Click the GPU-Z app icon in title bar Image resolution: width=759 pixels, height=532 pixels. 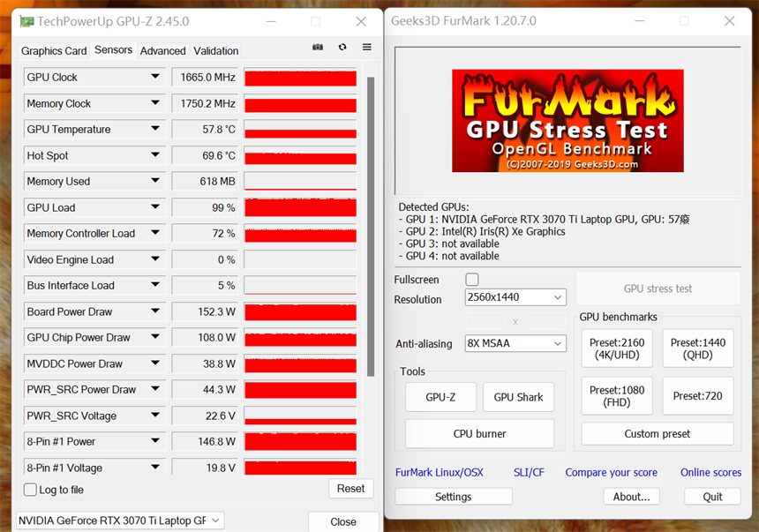tap(26, 21)
